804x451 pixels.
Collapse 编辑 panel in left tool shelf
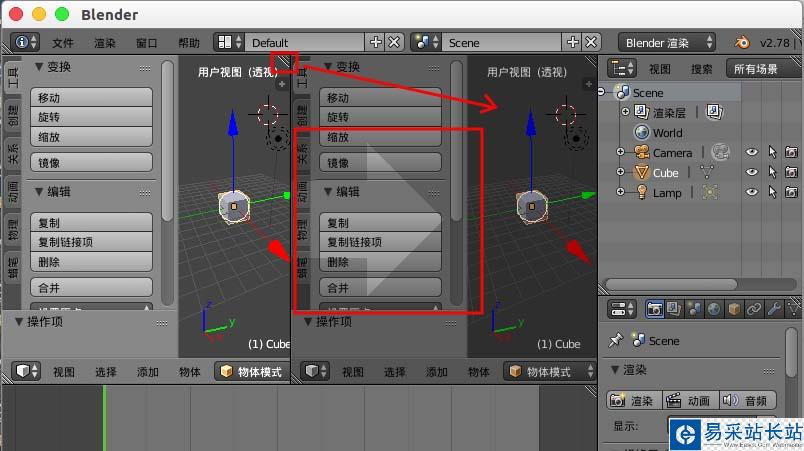tap(39, 192)
